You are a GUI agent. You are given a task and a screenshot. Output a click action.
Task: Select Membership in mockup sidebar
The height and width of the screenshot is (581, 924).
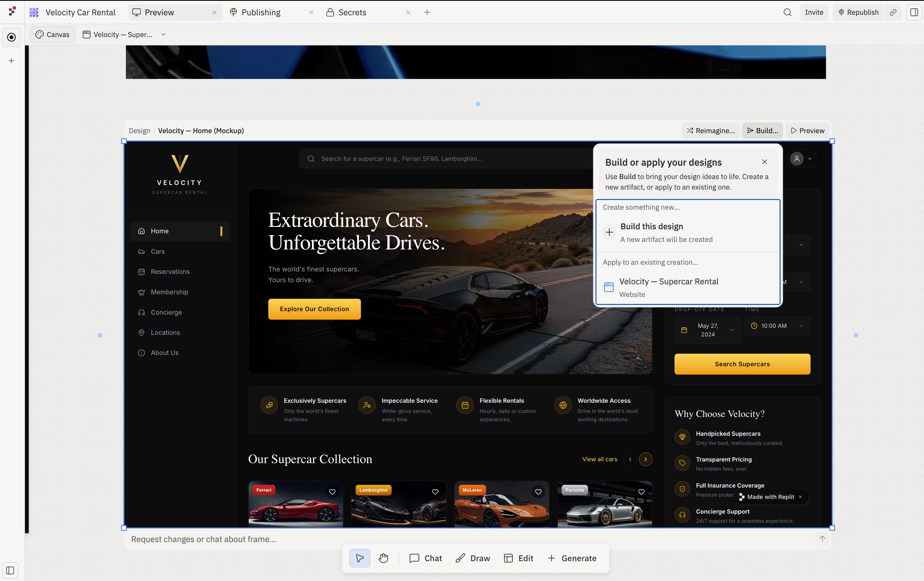tap(180, 292)
